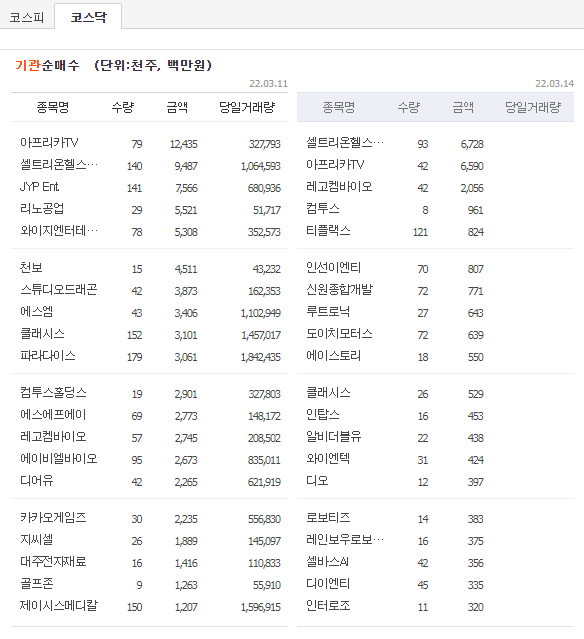584x639 pixels.
Task: Click the 기관순매수 section title
Action: tap(47, 65)
